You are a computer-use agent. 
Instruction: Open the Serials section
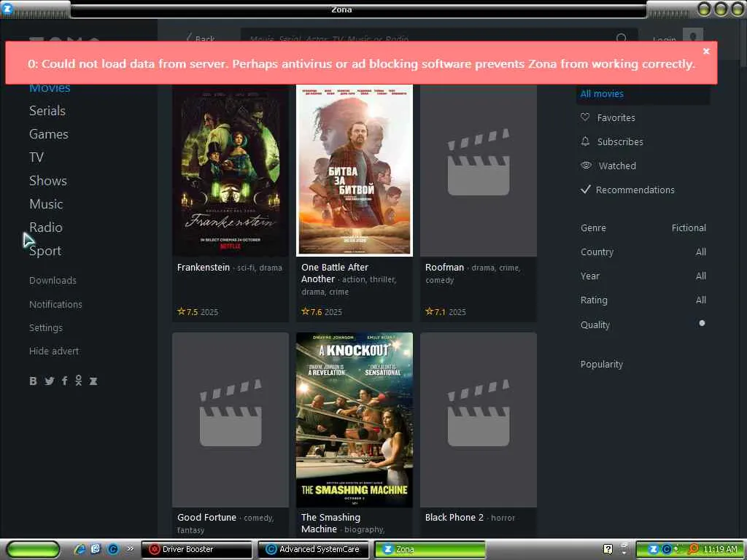point(47,111)
